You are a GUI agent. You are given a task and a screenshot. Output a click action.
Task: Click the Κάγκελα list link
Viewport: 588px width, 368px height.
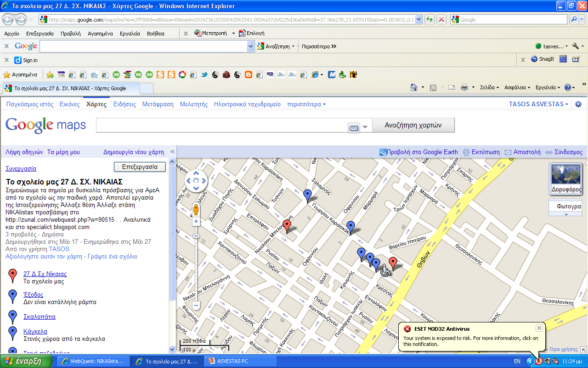pos(35,331)
